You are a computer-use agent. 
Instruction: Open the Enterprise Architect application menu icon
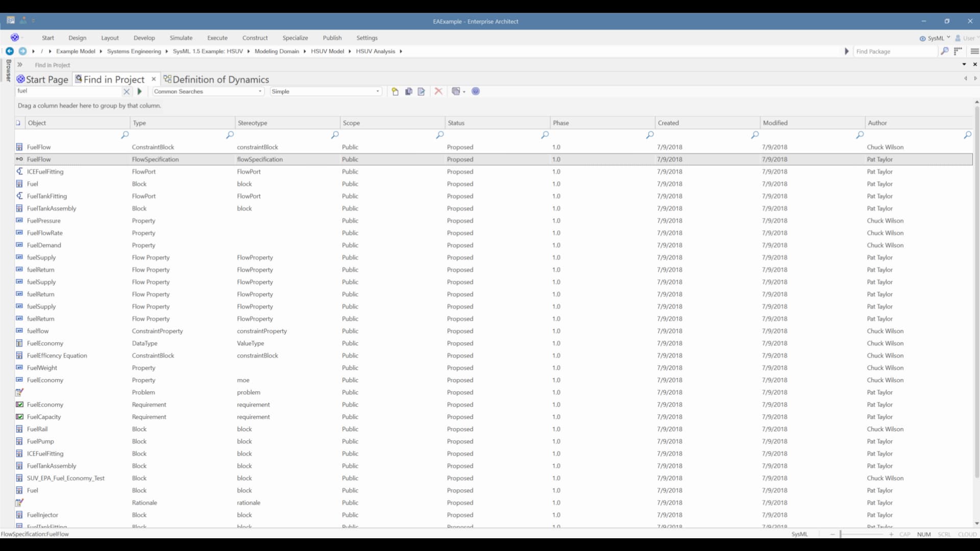click(x=15, y=37)
